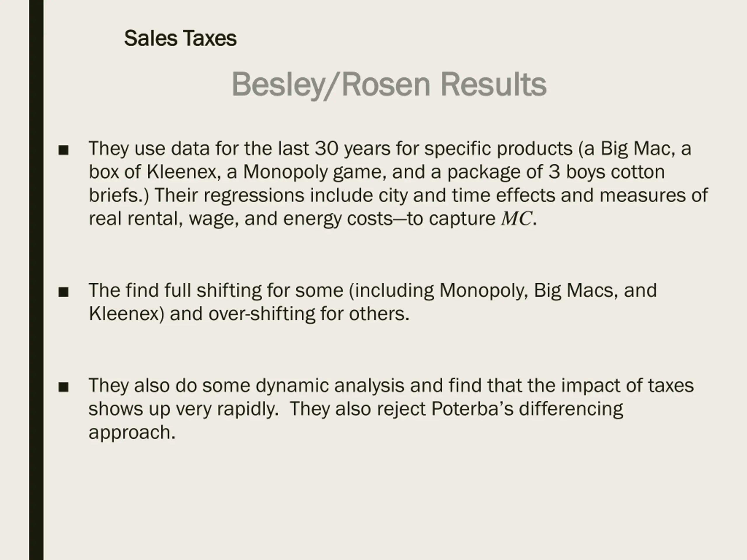Click the word "approach." ending third bullet

pyautogui.click(x=132, y=433)
